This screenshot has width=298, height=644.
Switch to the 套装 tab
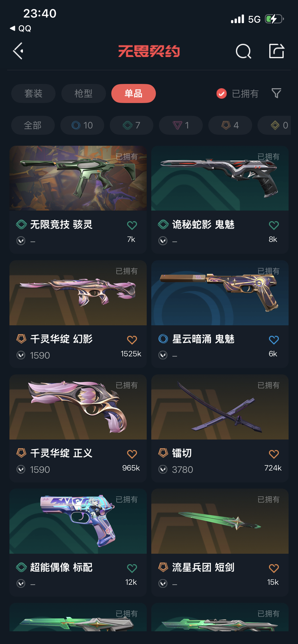[33, 93]
